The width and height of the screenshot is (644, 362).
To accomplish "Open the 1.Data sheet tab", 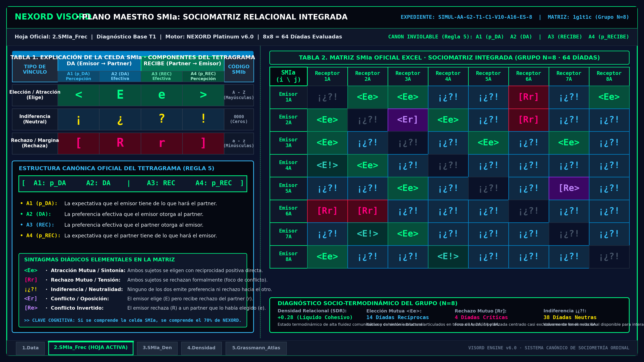I will pyautogui.click(x=30, y=348).
